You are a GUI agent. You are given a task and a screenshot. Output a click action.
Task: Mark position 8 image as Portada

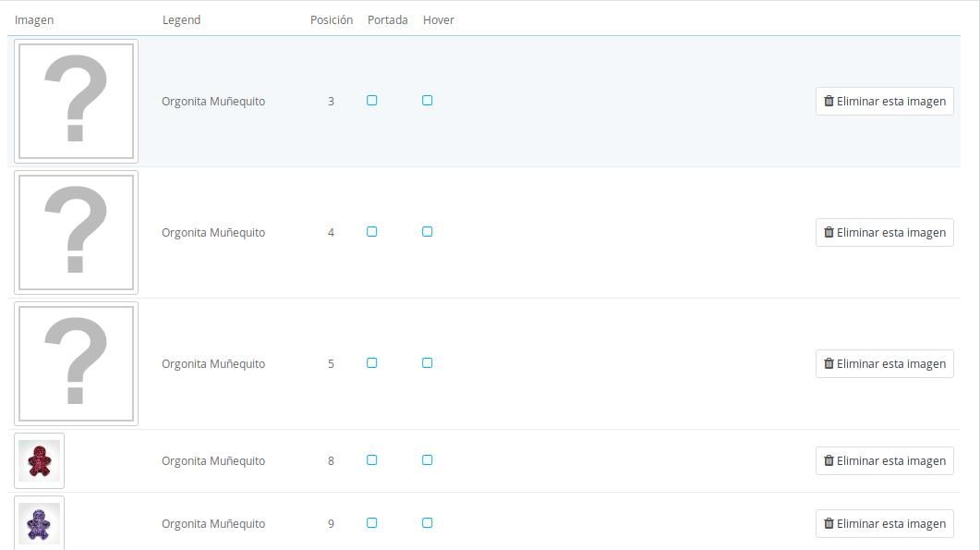click(372, 460)
